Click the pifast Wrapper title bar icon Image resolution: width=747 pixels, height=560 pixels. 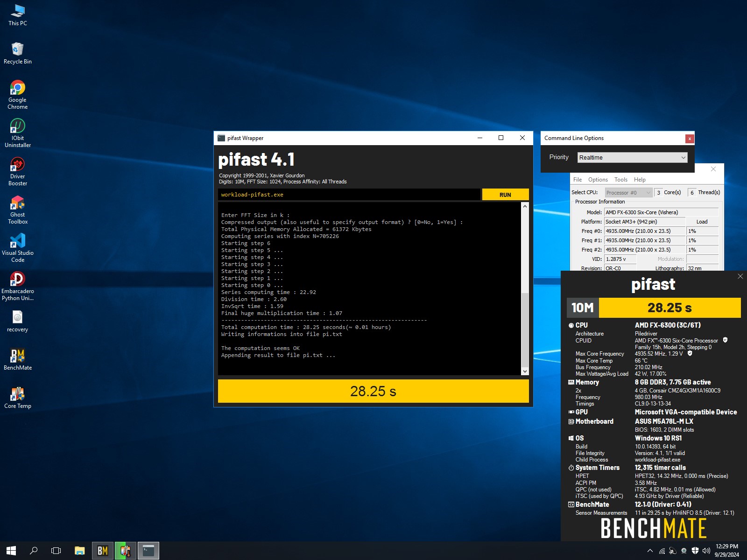click(x=221, y=138)
